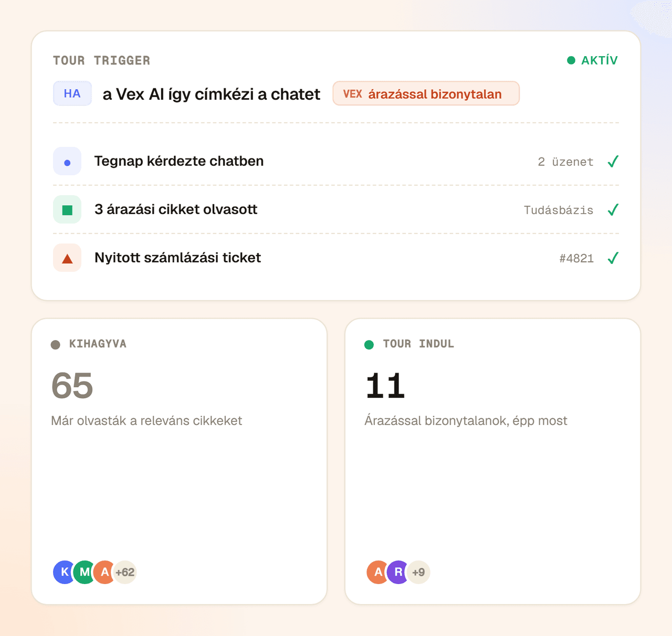Click the green TOUR INDUL status dot

coord(369,345)
